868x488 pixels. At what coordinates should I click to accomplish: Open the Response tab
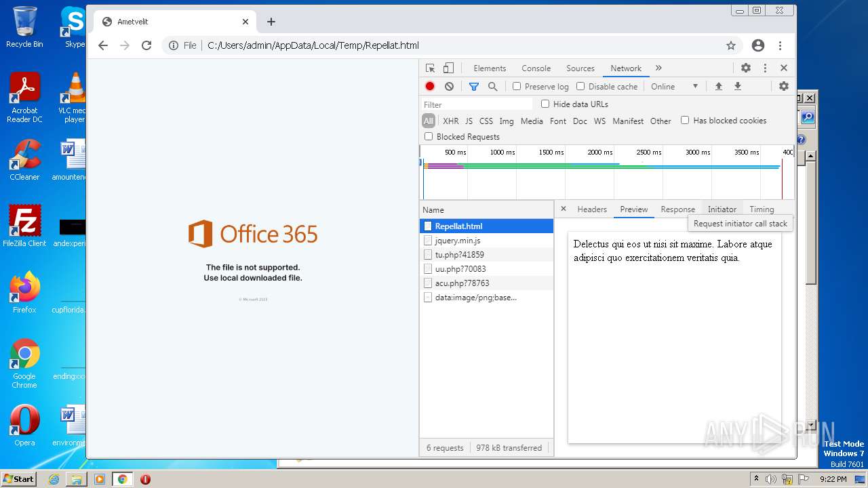677,209
